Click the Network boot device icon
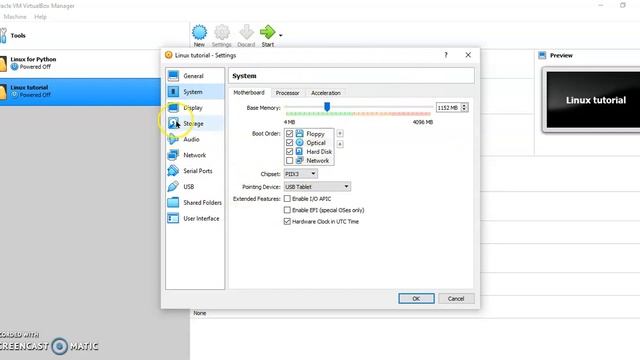Viewport: 640px width, 360px height. tap(300, 160)
